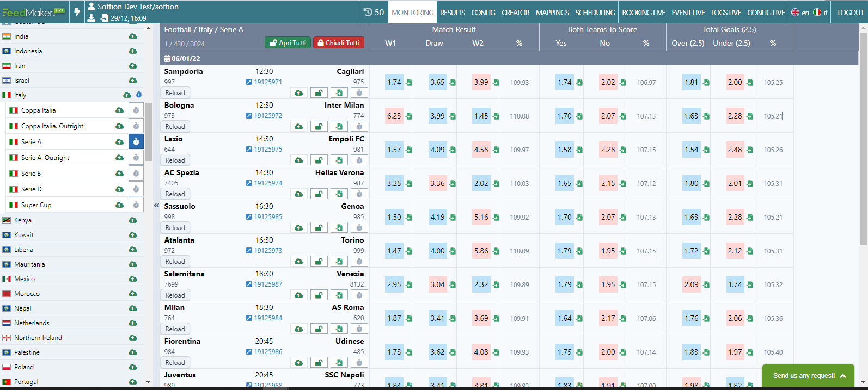Click the import file icon in Atalanta row
Viewport: 868px width, 390px height.
(x=339, y=262)
